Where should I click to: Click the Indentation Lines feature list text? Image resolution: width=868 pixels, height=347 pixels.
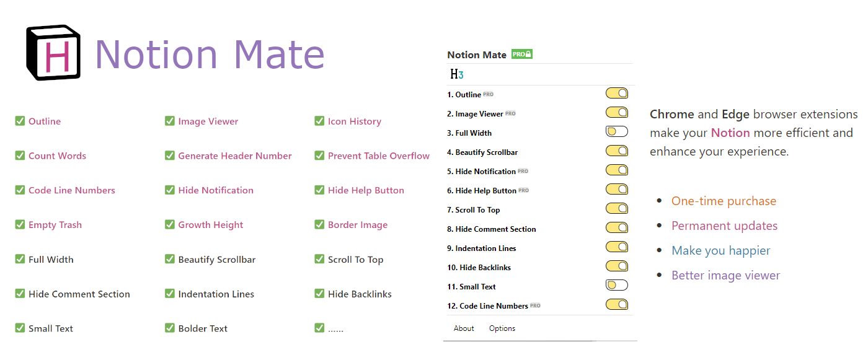point(216,294)
